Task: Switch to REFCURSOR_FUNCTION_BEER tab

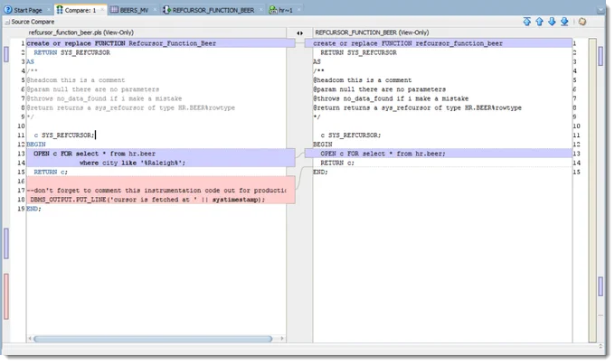Action: 213,10
